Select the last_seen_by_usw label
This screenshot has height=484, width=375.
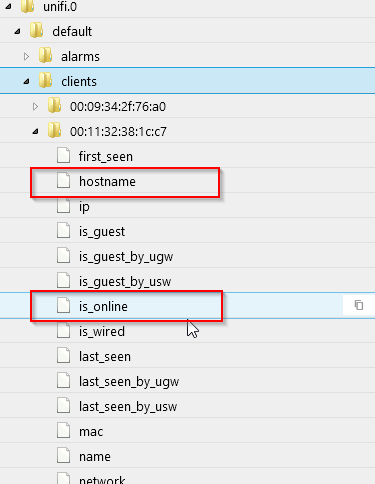tap(128, 407)
